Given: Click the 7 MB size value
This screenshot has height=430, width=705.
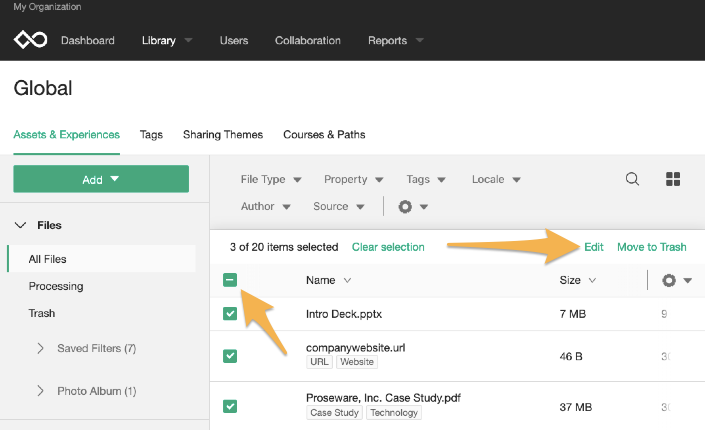Looking at the screenshot, I should coord(572,314).
